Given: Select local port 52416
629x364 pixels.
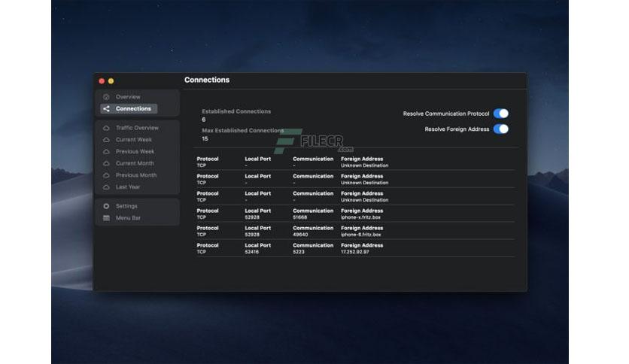Looking at the screenshot, I should [x=252, y=252].
